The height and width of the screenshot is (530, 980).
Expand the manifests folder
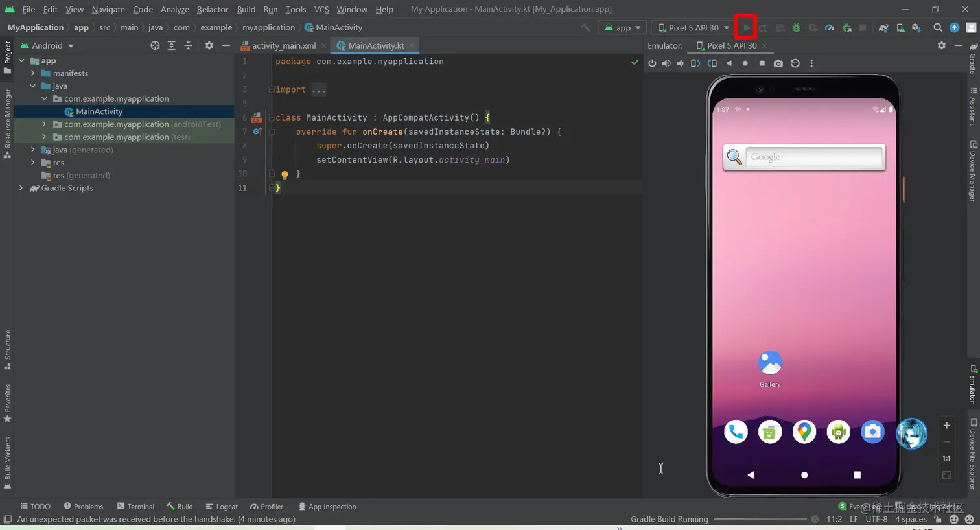point(33,73)
